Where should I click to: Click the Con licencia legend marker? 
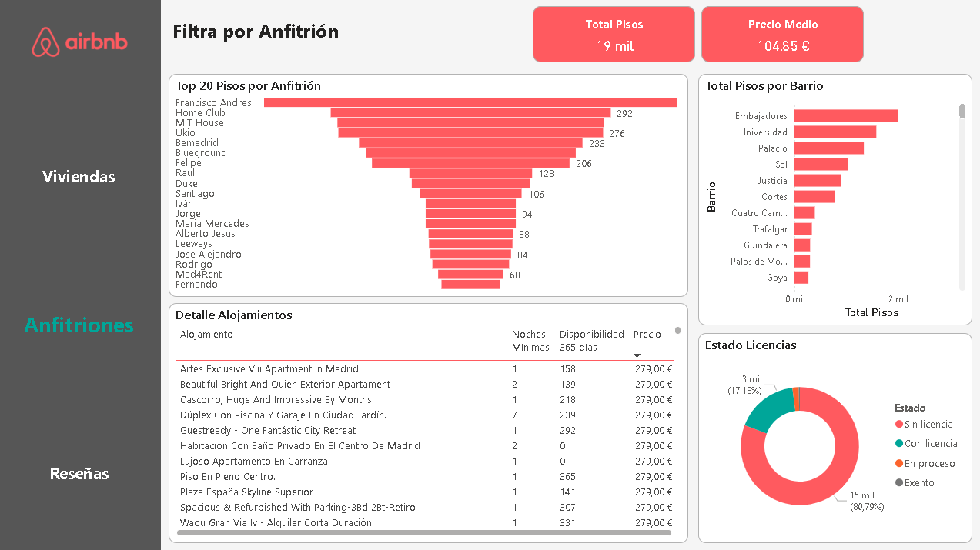899,444
